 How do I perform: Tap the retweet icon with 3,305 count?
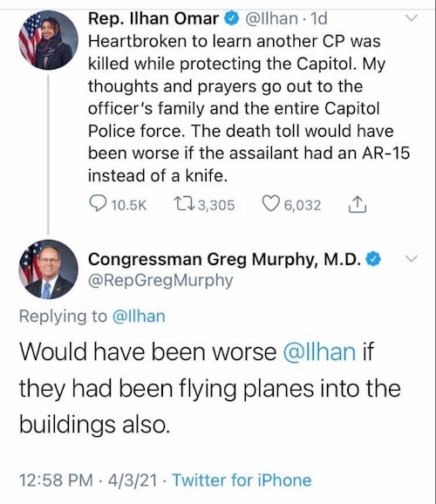tap(183, 204)
